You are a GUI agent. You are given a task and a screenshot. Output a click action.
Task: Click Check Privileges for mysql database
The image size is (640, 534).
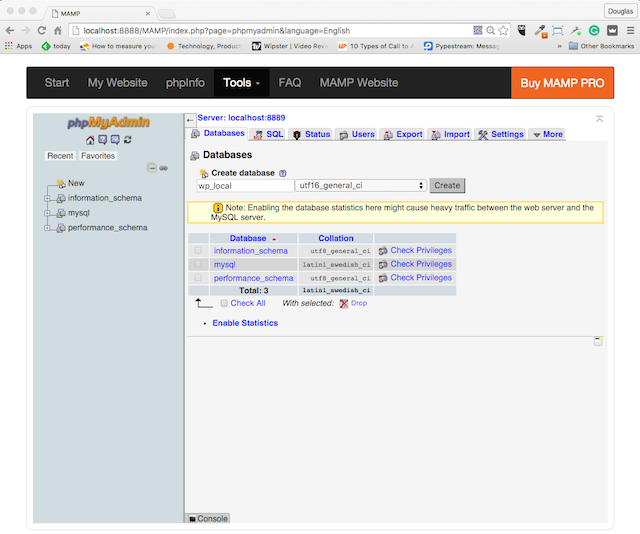[420, 264]
